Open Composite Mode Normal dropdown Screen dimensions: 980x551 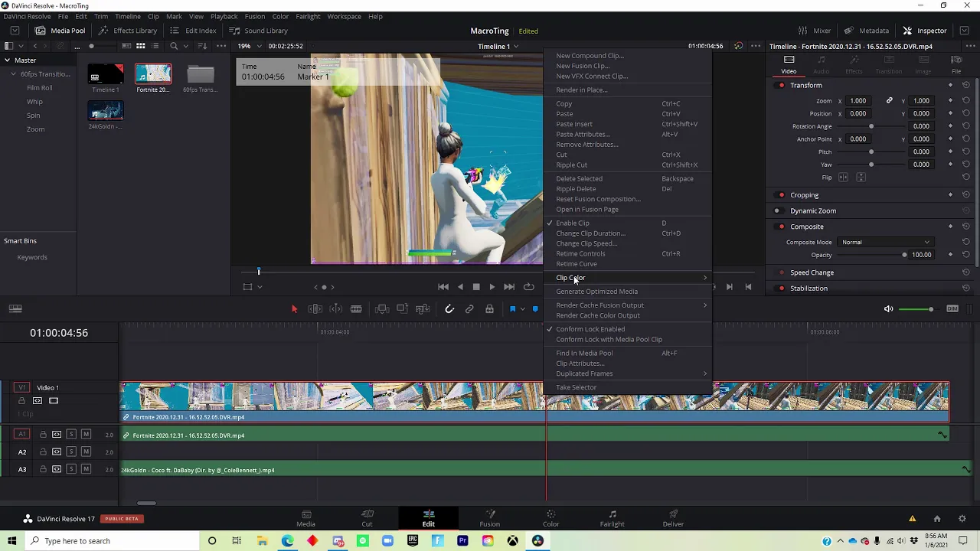coord(886,242)
